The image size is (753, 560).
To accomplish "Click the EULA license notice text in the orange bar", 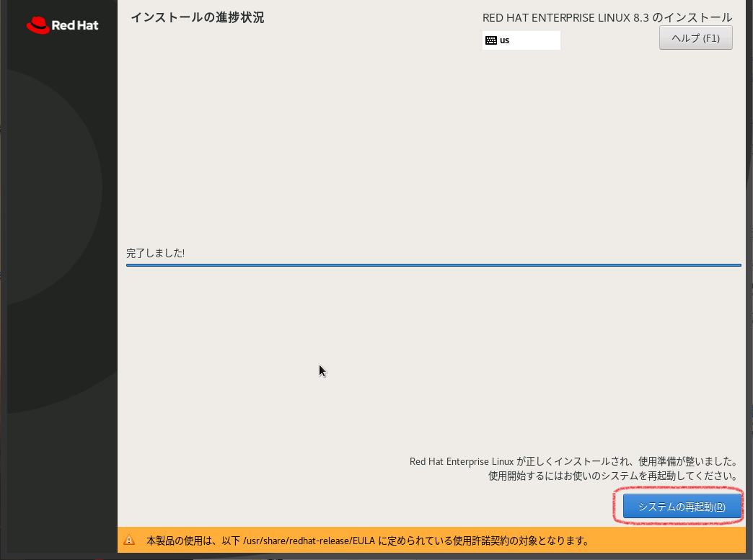I will coord(367,541).
